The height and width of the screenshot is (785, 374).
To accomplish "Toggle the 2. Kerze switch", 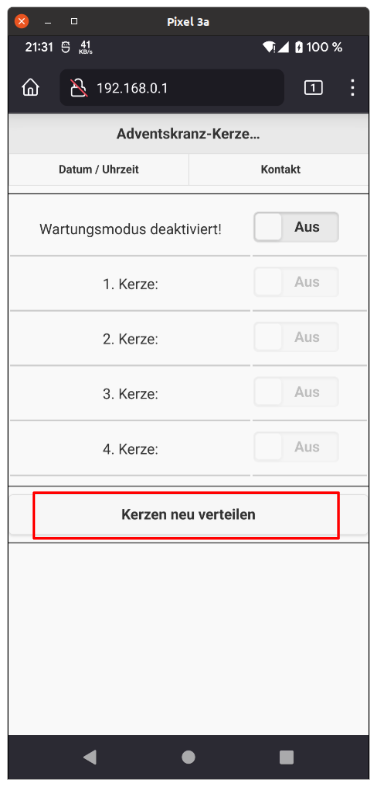I will (296, 337).
